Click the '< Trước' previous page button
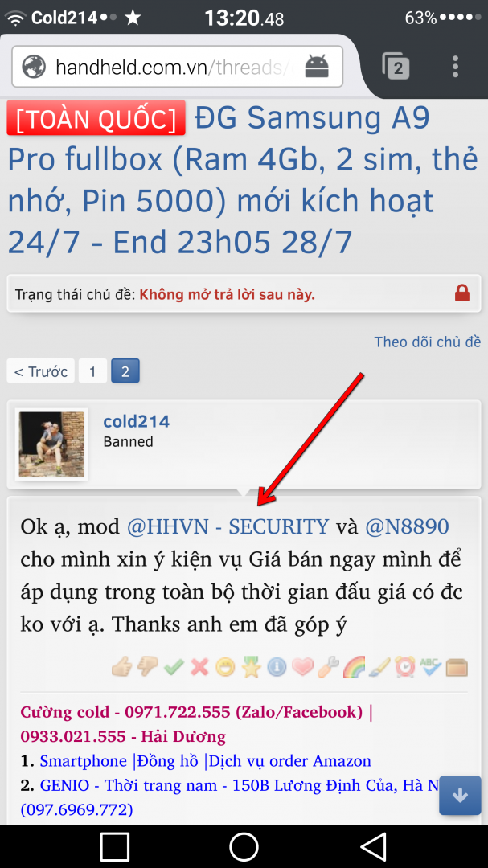This screenshot has height=868, width=488. coord(40,371)
